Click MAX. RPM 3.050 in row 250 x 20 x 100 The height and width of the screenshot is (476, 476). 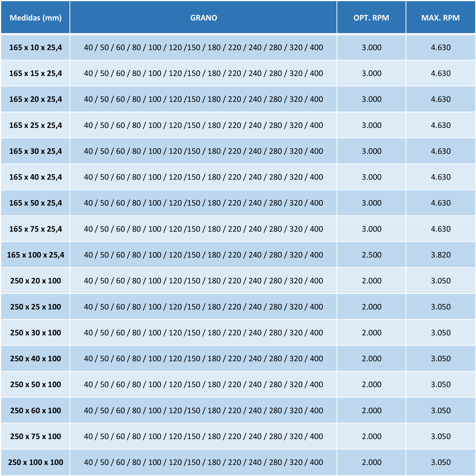tap(441, 281)
